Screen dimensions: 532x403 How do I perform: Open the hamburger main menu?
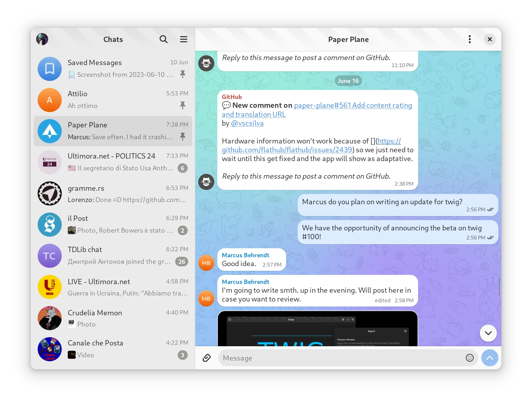click(183, 39)
